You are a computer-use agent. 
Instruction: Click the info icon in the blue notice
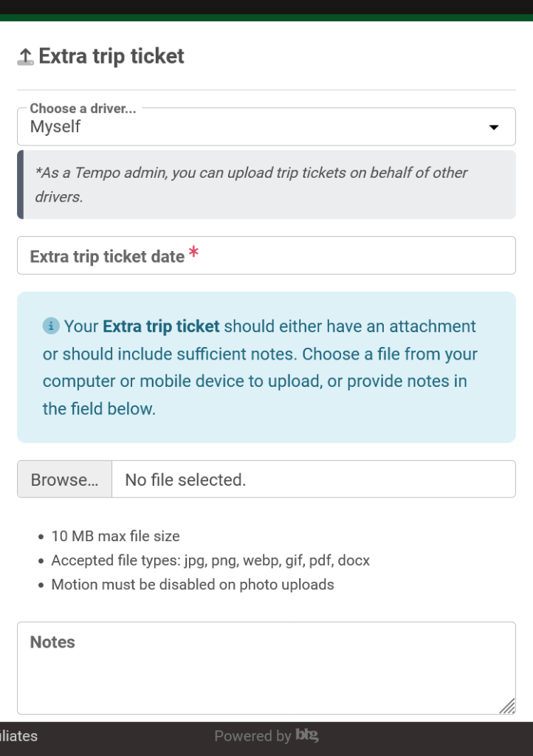pyautogui.click(x=51, y=326)
